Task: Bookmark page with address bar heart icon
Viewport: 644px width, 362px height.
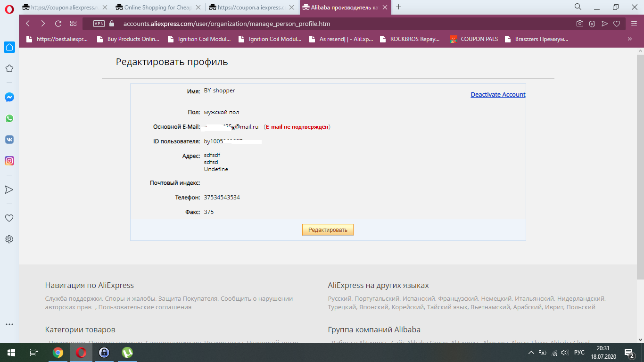Action: pyautogui.click(x=617, y=24)
